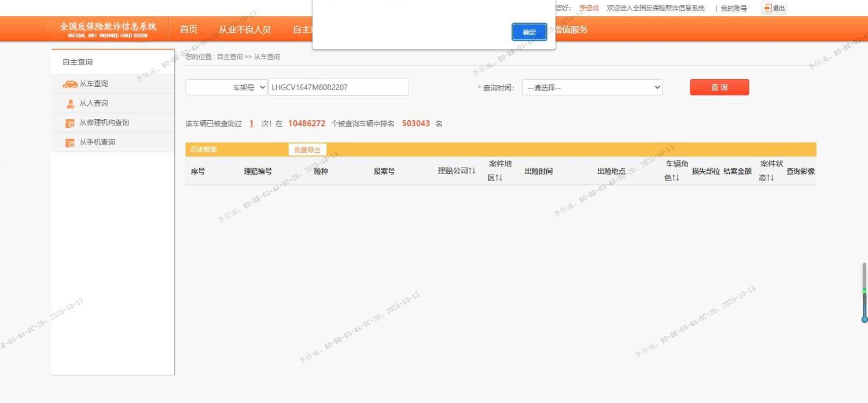Sort by 案件状态 column arrows
The width and height of the screenshot is (868, 403).
click(x=770, y=178)
